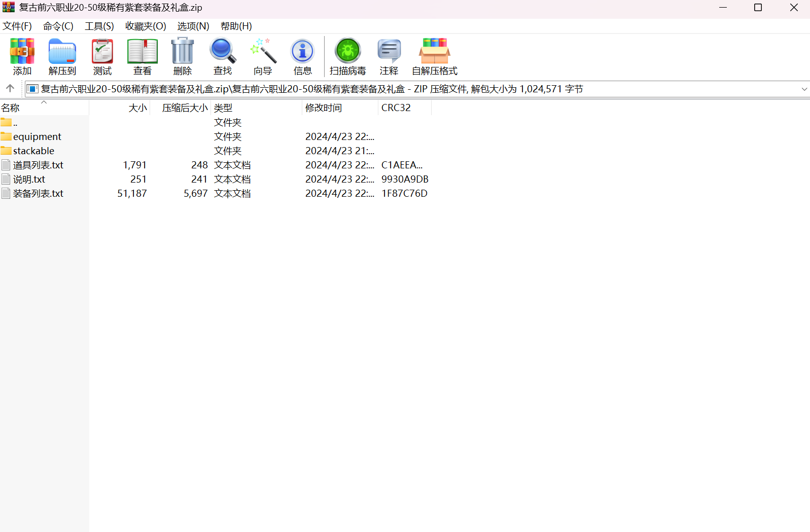Maximize the WinRAR window
810x532 pixels.
point(758,7)
